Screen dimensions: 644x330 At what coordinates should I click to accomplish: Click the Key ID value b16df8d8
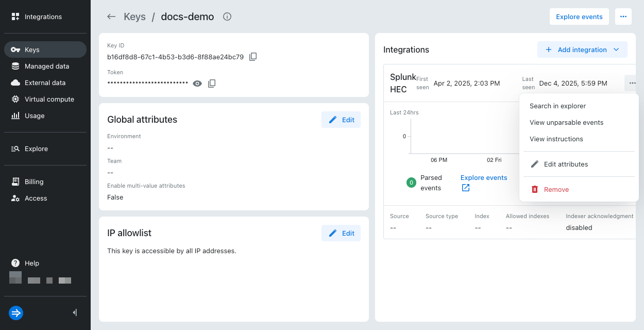coord(175,57)
